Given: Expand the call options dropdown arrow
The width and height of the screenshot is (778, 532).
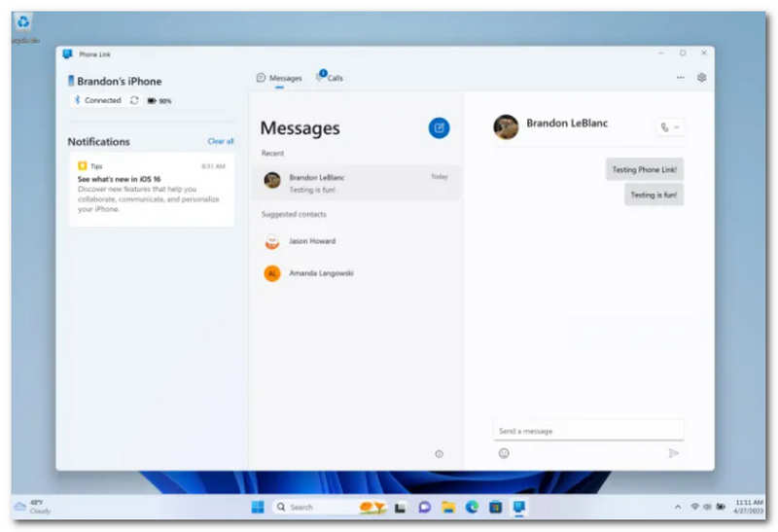Looking at the screenshot, I should (x=677, y=127).
